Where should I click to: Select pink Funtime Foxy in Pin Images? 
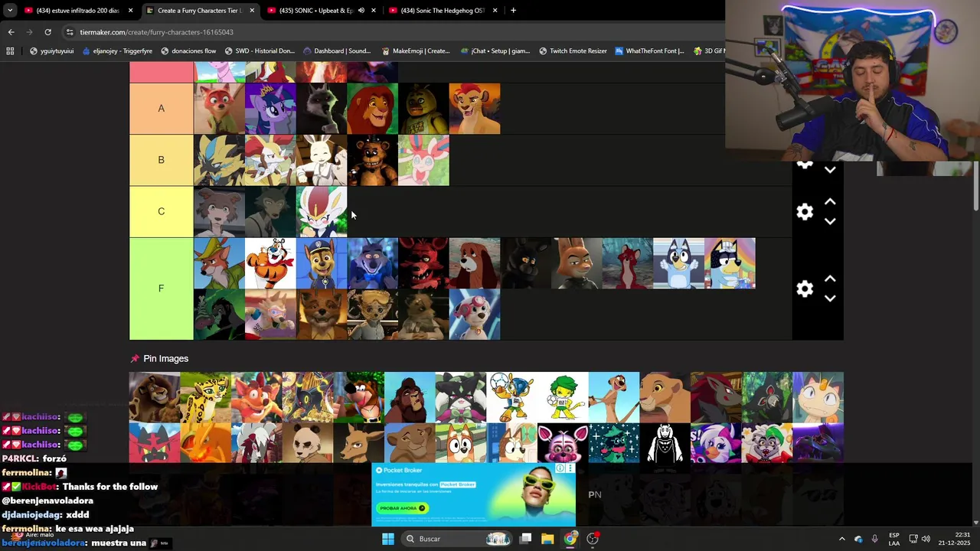(563, 443)
